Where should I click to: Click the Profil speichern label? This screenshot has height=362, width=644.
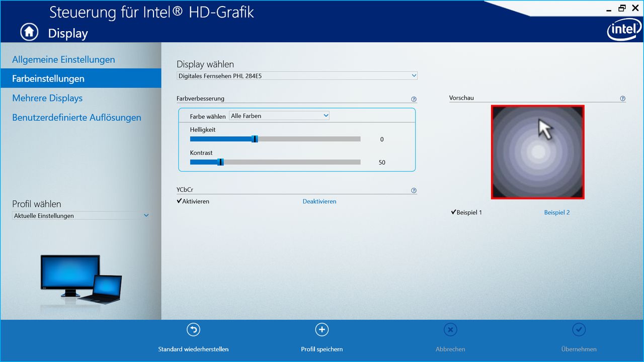(322, 349)
